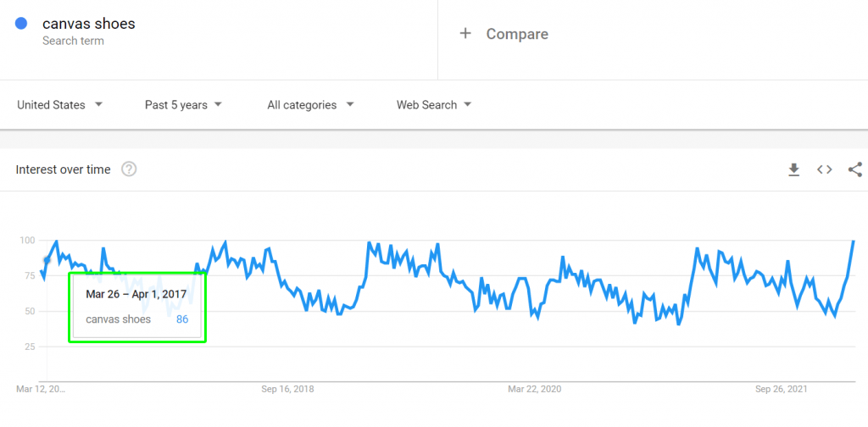This screenshot has width=868, height=427.
Task: Click the Sep 16, 2018 axis label
Action: click(287, 389)
